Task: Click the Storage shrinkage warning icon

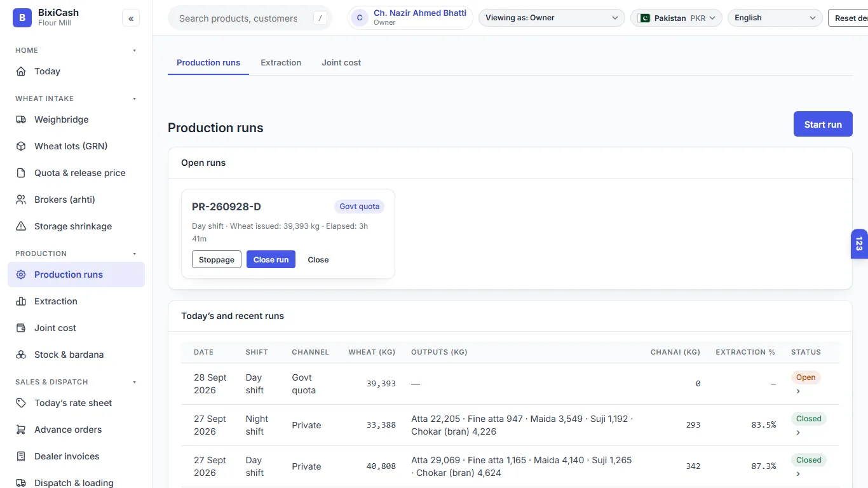Action: coord(21,226)
